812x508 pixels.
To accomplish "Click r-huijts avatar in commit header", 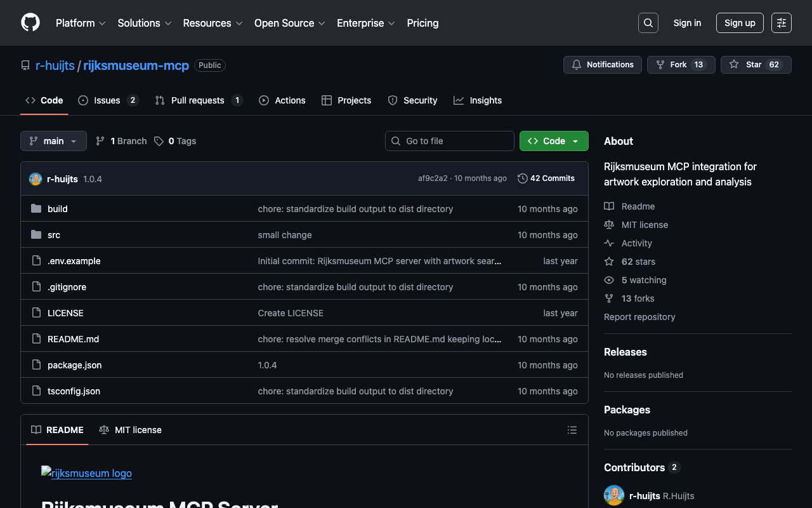I will click(x=36, y=179).
